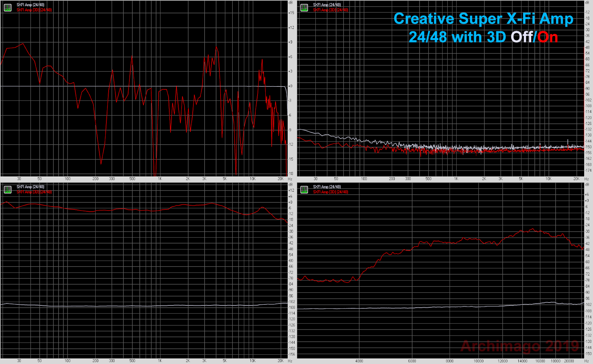Click the '10000' frequency axis label

coord(478,361)
